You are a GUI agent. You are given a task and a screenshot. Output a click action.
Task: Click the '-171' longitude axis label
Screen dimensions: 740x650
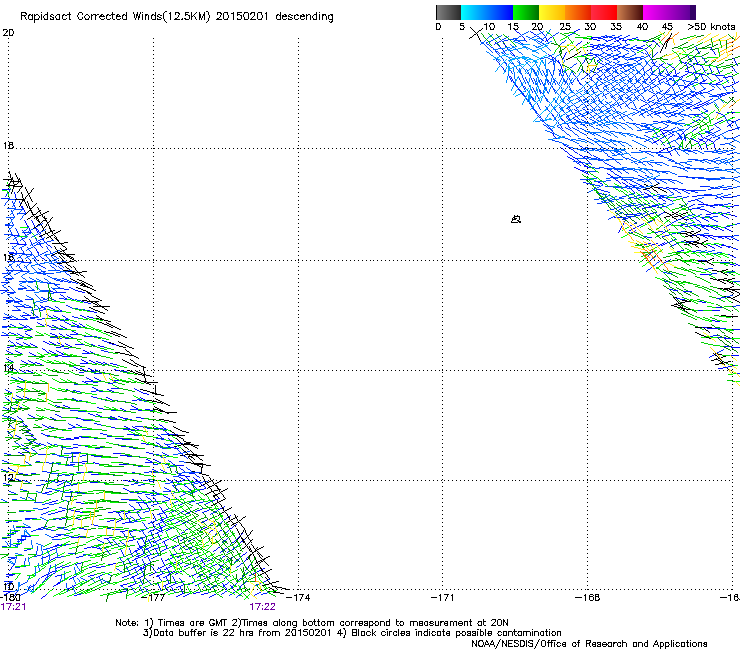point(443,598)
